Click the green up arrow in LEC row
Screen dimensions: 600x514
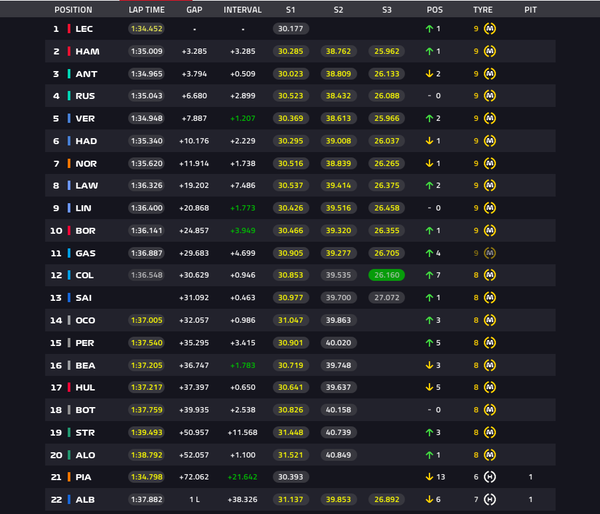click(429, 29)
